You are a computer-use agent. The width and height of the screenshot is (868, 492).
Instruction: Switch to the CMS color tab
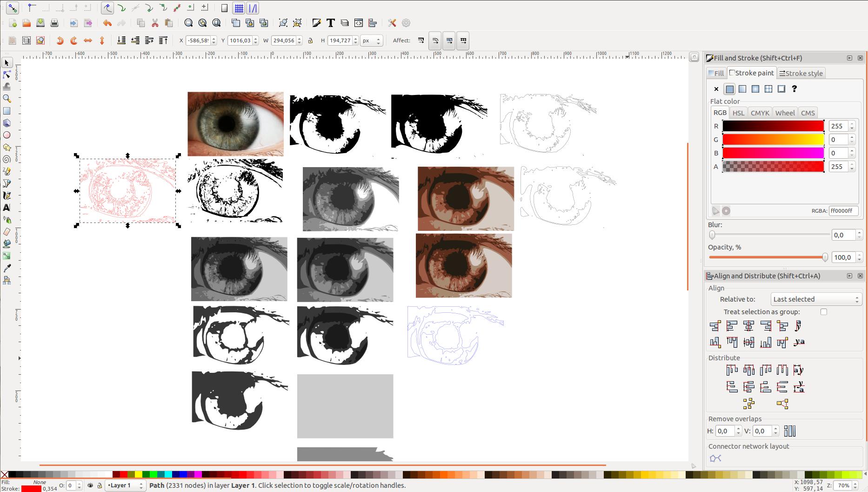[x=808, y=113]
